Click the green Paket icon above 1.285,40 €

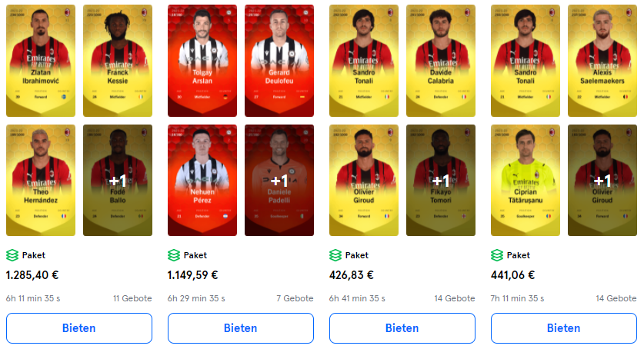(x=12, y=255)
